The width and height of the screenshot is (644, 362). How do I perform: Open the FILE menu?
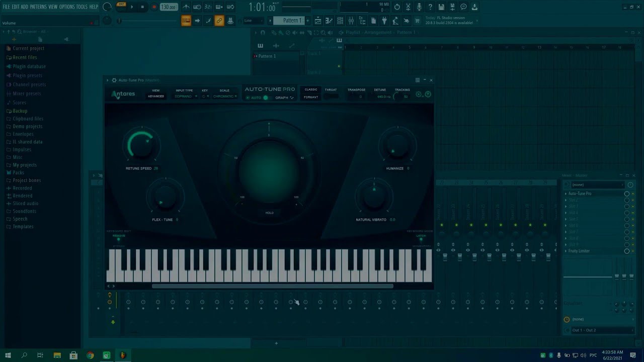tap(7, 7)
